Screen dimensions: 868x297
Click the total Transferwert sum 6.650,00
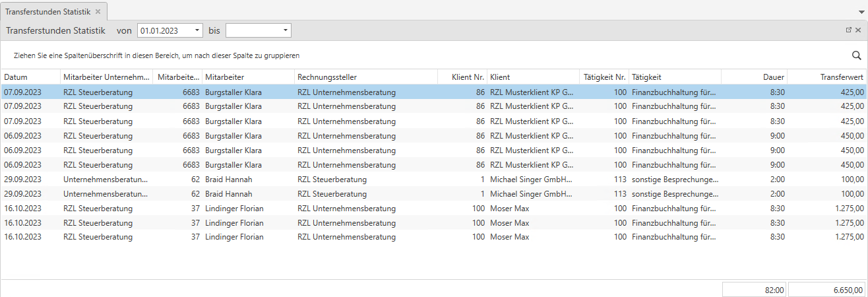point(826,290)
